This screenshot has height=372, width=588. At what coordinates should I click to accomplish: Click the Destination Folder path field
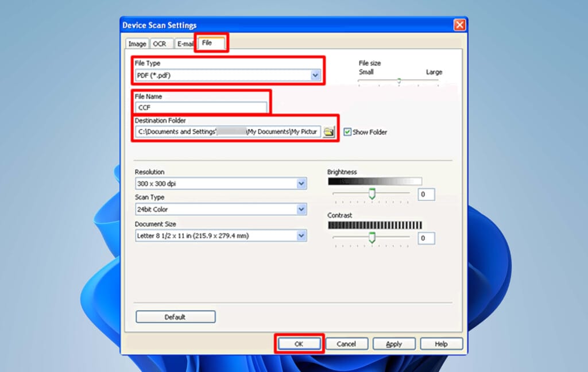point(228,132)
